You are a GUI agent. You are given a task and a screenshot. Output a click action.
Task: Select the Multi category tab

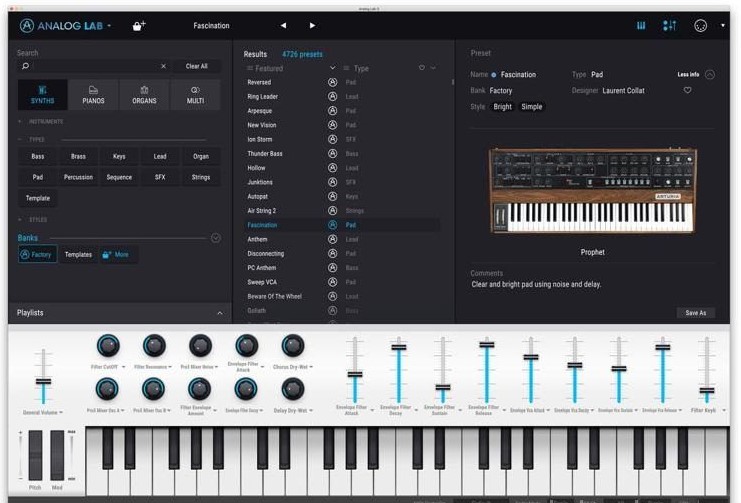pyautogui.click(x=195, y=95)
